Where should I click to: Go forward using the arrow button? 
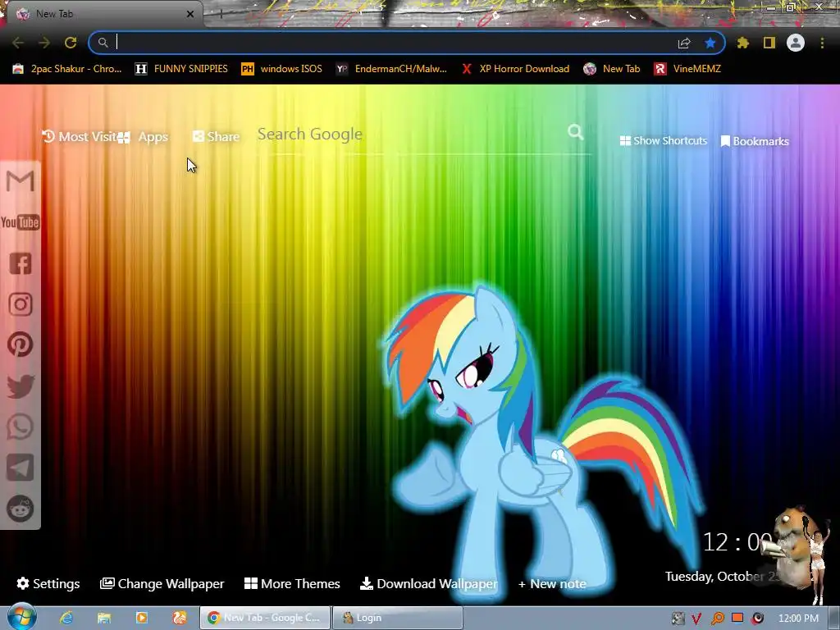click(x=44, y=43)
